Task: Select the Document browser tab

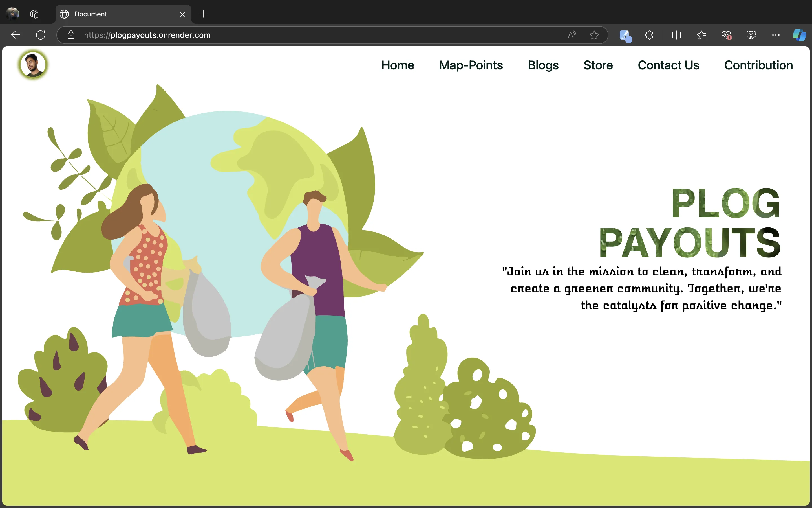Action: [123, 14]
